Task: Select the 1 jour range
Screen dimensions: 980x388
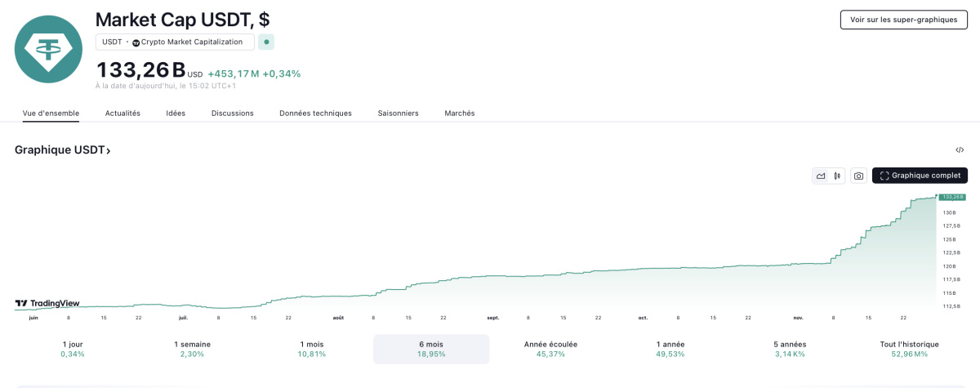Action: [73, 349]
